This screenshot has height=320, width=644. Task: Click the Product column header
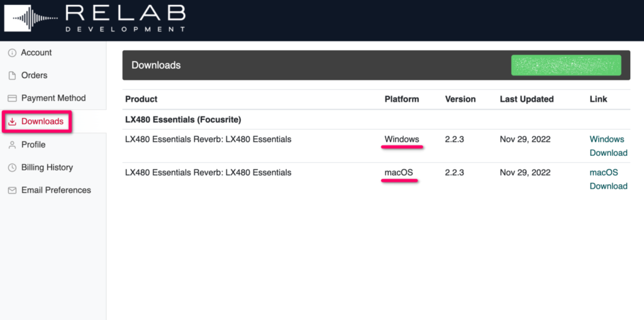[142, 99]
